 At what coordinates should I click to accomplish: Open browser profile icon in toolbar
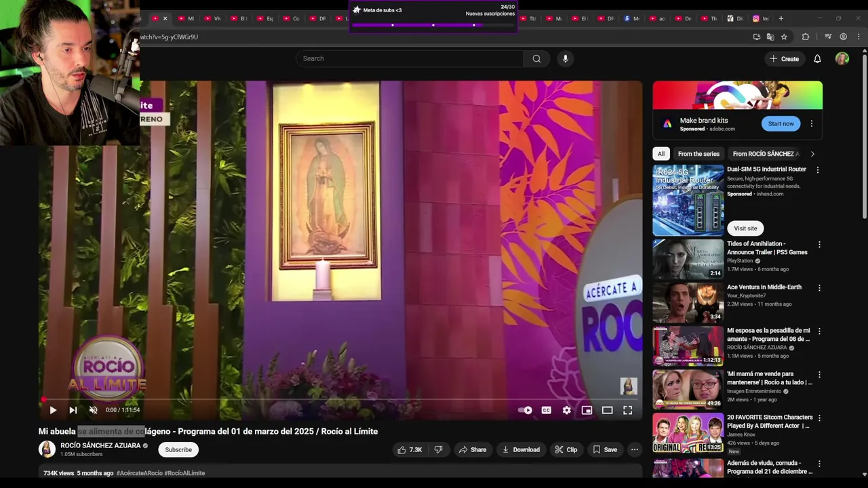pos(843,37)
